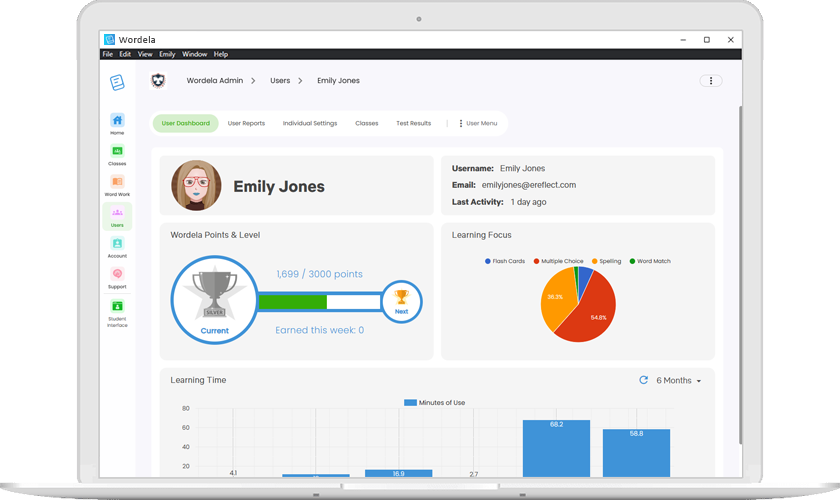Viewport: 840px width, 500px height.
Task: Open Word Work in the sidebar
Action: [117, 185]
